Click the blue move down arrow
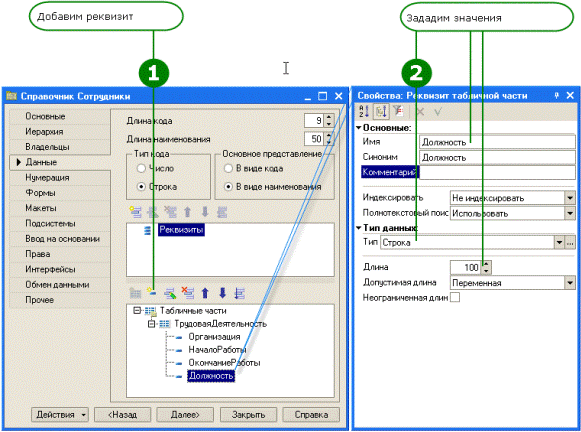The image size is (581, 432). coord(222,293)
